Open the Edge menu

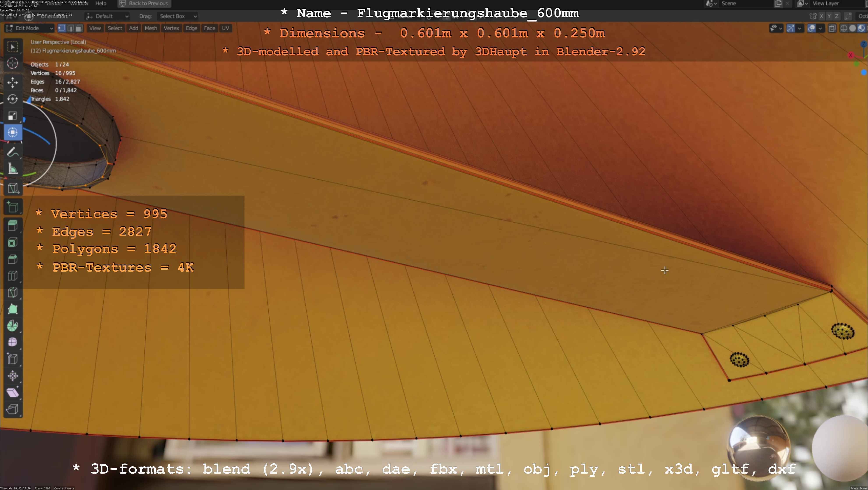coord(191,28)
